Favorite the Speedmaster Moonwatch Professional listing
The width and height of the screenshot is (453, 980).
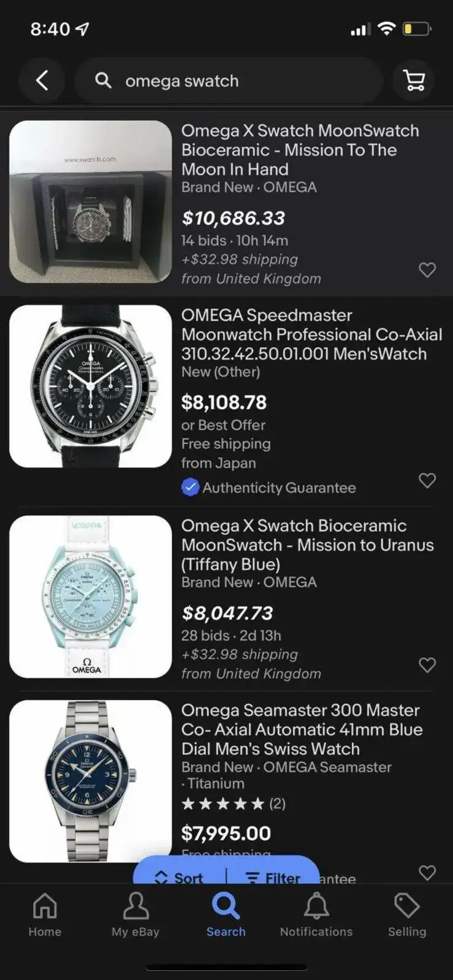click(427, 480)
